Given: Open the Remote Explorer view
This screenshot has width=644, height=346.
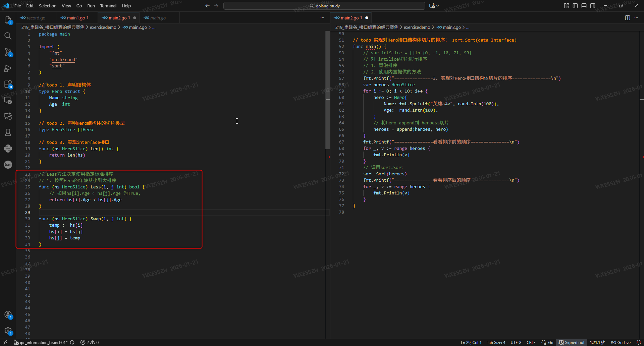Looking at the screenshot, I should [8, 100].
